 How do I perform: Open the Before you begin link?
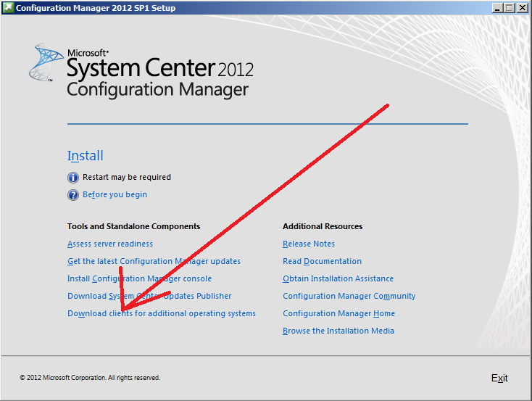[x=115, y=194]
